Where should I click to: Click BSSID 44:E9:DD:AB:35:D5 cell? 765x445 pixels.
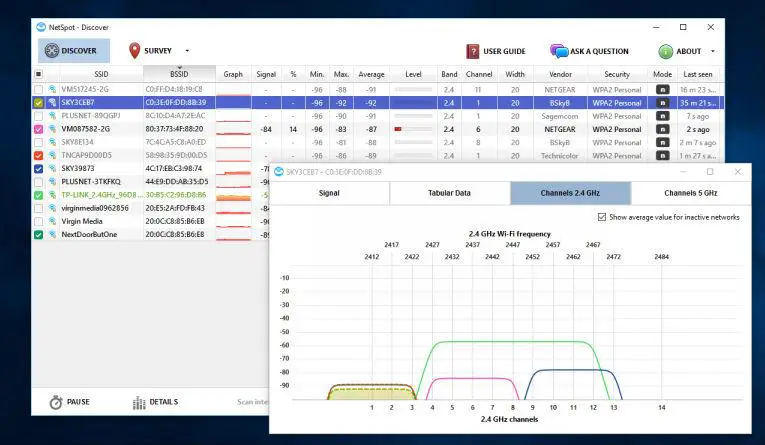[x=177, y=182]
